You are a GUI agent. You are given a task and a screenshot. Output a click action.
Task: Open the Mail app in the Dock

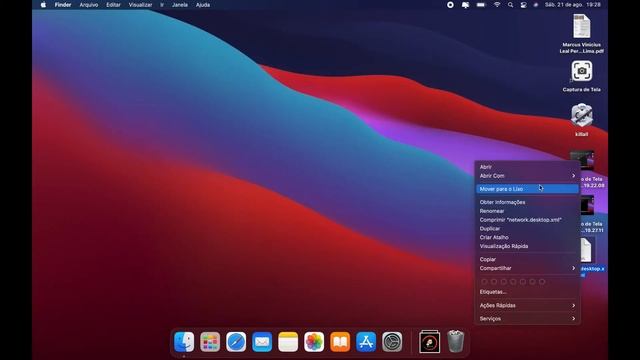262,342
